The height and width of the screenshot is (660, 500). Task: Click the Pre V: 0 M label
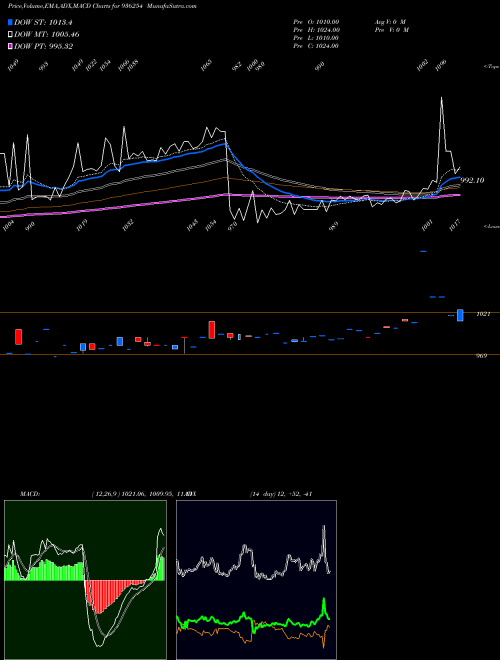(x=392, y=30)
